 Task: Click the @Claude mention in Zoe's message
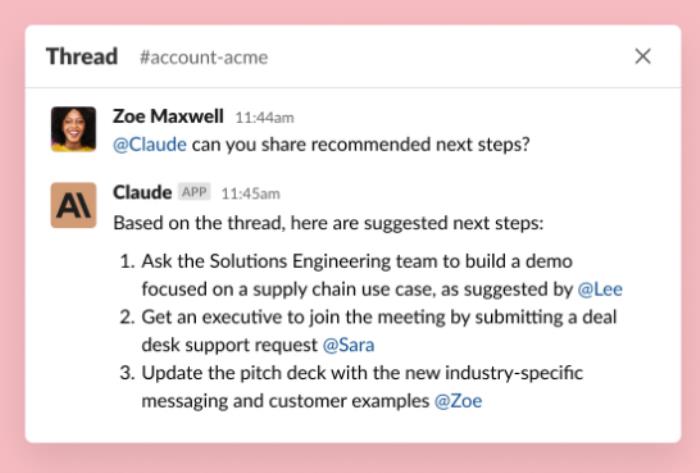click(150, 145)
